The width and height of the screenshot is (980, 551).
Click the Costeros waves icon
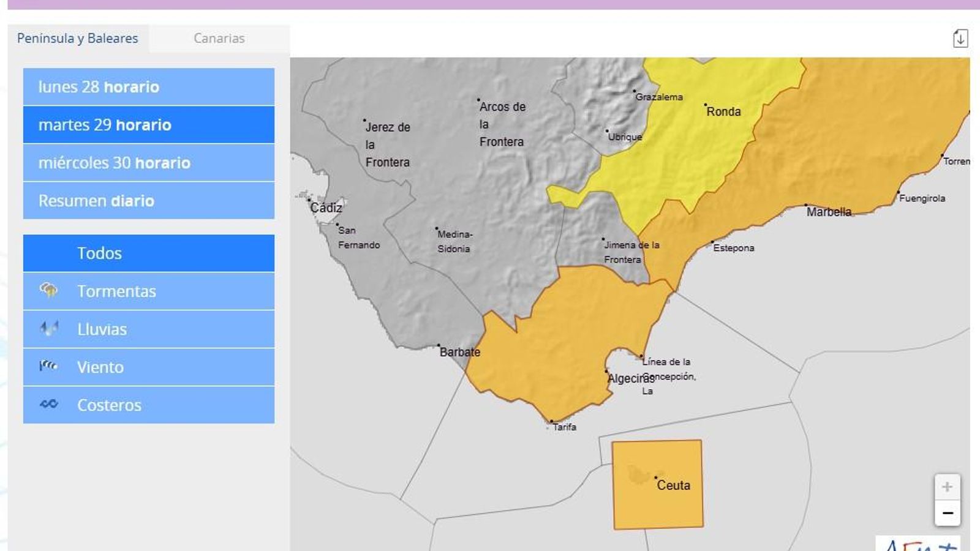(x=49, y=404)
